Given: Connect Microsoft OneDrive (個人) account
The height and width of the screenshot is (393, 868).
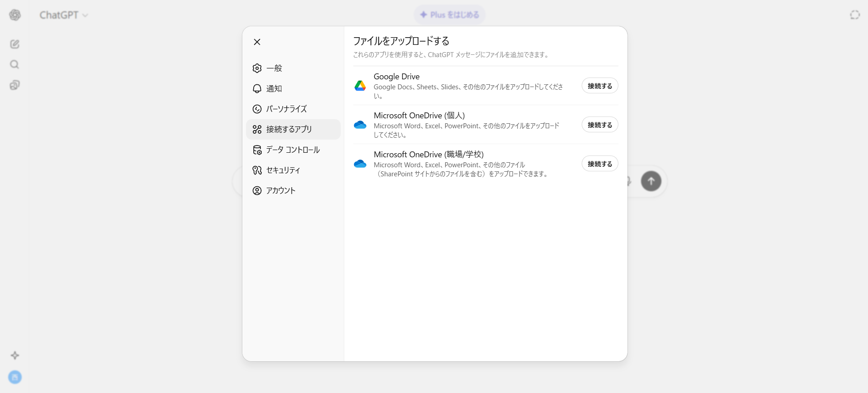Looking at the screenshot, I should [599, 125].
